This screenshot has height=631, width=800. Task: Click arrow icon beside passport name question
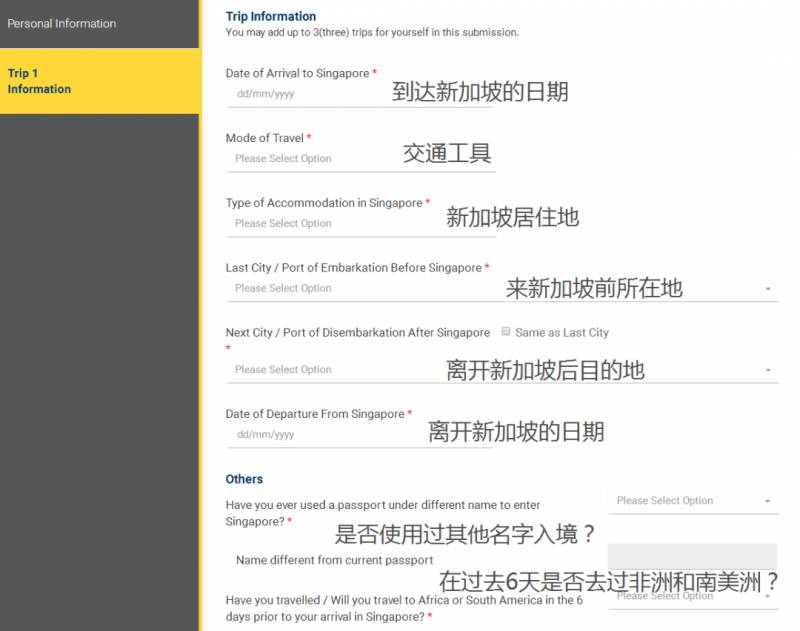pyautogui.click(x=767, y=501)
